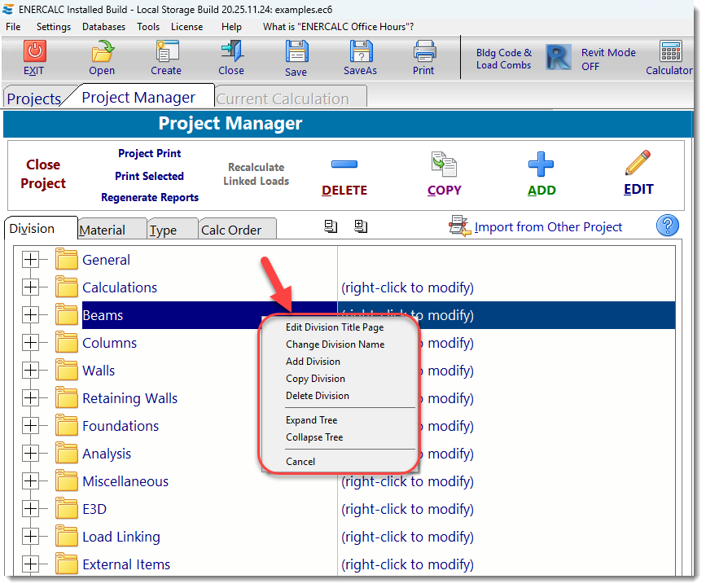Viewport: 706px width, 588px height.
Task: Select the Retaining Walls division folder
Action: (x=128, y=398)
